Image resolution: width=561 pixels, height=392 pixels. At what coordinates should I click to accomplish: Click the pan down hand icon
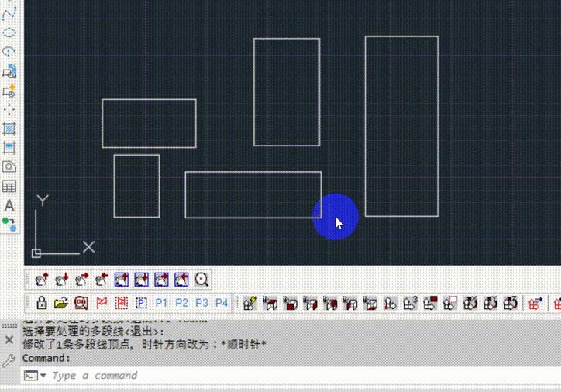point(61,280)
